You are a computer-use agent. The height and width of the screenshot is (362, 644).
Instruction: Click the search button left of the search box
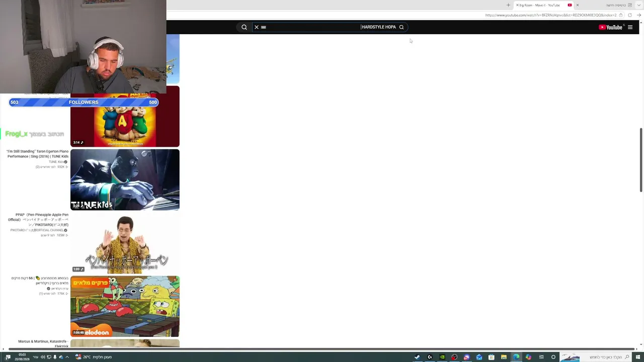(x=244, y=27)
